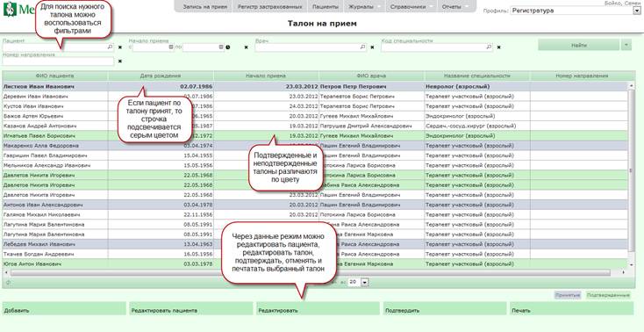Open the Регистр застрахованных menu
This screenshot has width=644, height=332.
[x=270, y=7]
